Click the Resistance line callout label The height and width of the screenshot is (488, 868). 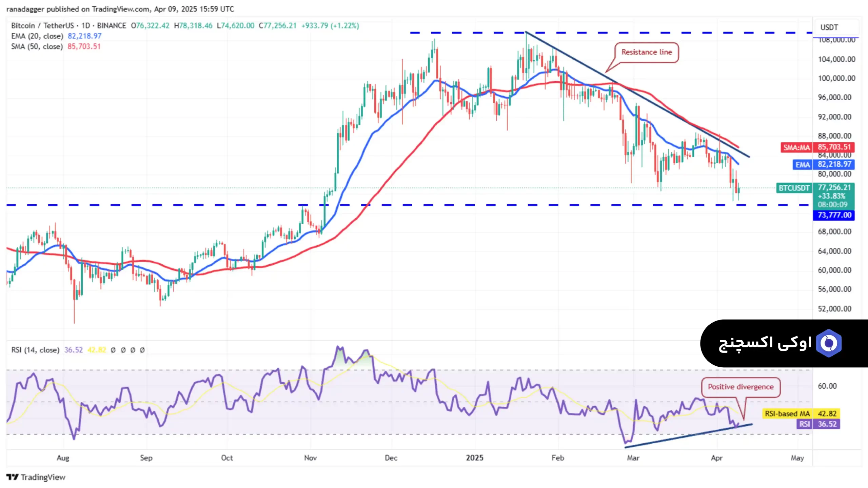[646, 52]
